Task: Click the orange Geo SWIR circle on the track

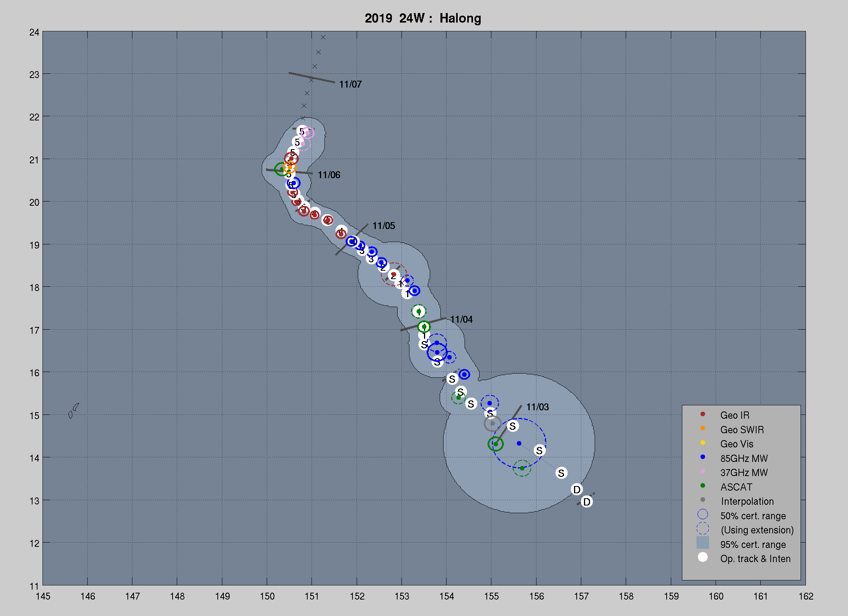Action: click(x=290, y=167)
